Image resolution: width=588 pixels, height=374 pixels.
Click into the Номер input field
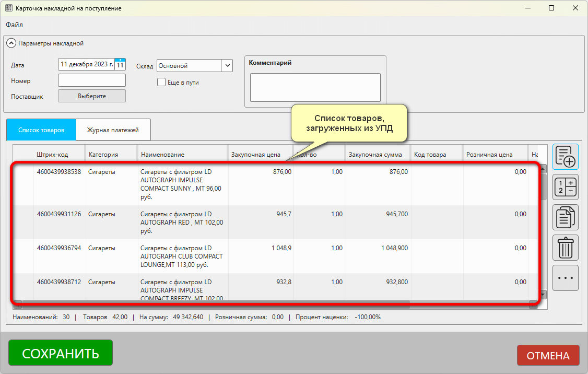click(x=92, y=80)
